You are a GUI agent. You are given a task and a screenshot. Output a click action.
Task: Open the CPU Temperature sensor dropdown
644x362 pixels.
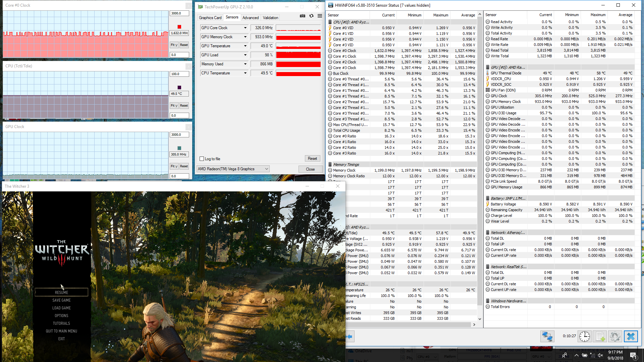245,73
